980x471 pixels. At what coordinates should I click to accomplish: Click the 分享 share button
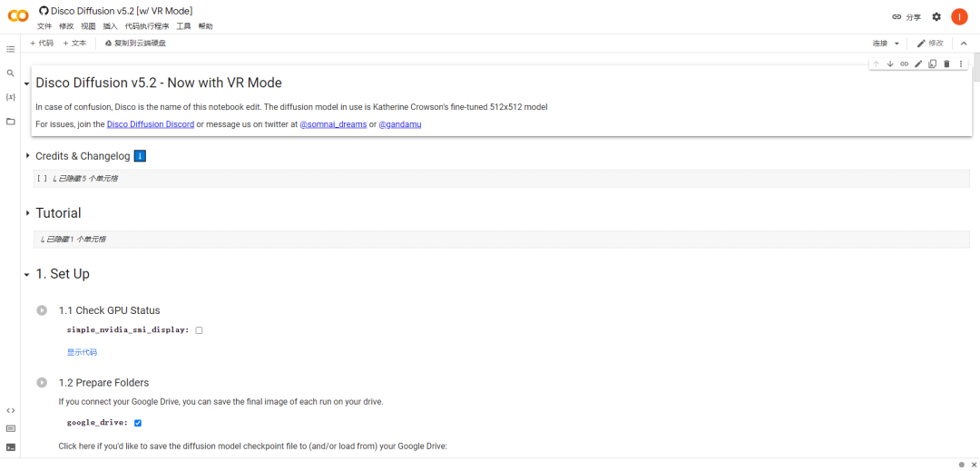point(906,17)
